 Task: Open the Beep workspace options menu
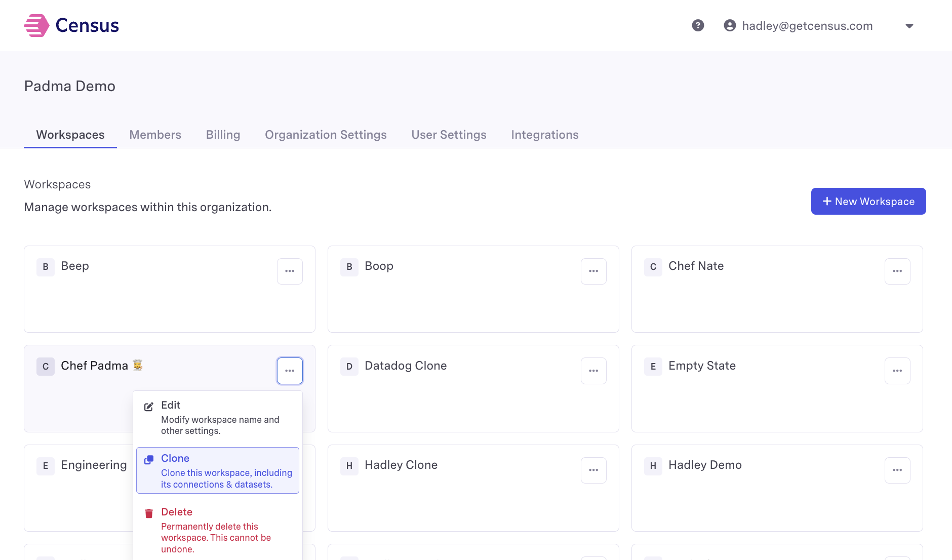[290, 271]
